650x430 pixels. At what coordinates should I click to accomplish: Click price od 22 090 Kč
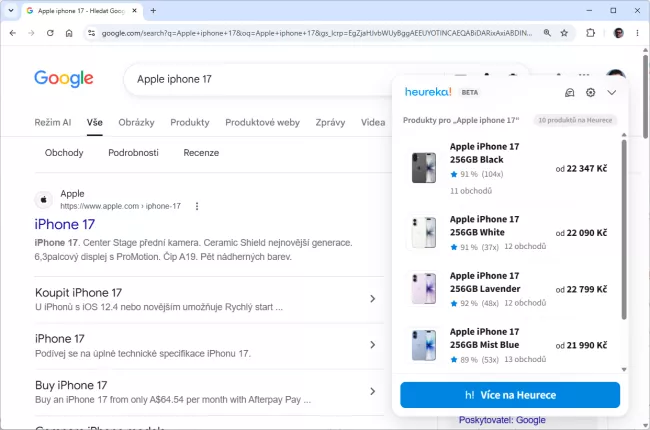point(581,233)
